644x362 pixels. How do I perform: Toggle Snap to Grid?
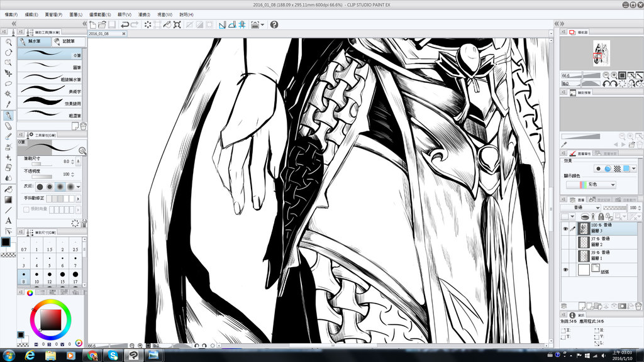242,25
